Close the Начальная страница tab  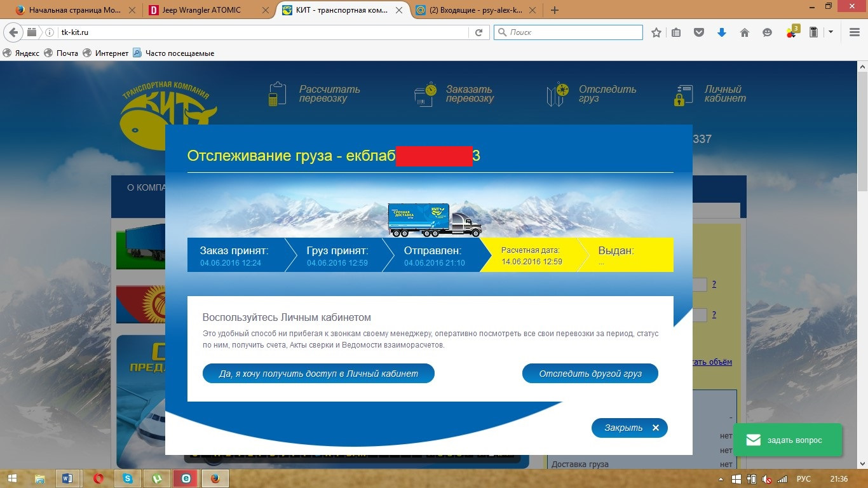[x=131, y=10]
